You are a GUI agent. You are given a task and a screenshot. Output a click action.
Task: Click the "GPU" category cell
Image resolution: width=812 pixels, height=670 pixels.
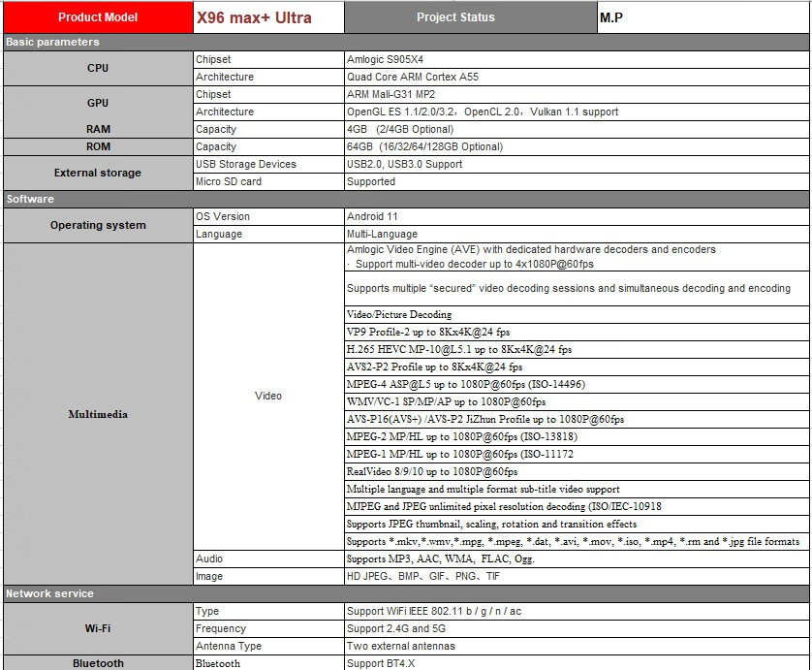point(98,103)
